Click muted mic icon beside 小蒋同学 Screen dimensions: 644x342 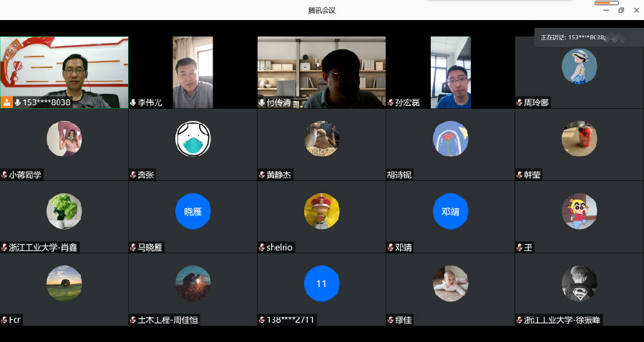click(x=4, y=175)
